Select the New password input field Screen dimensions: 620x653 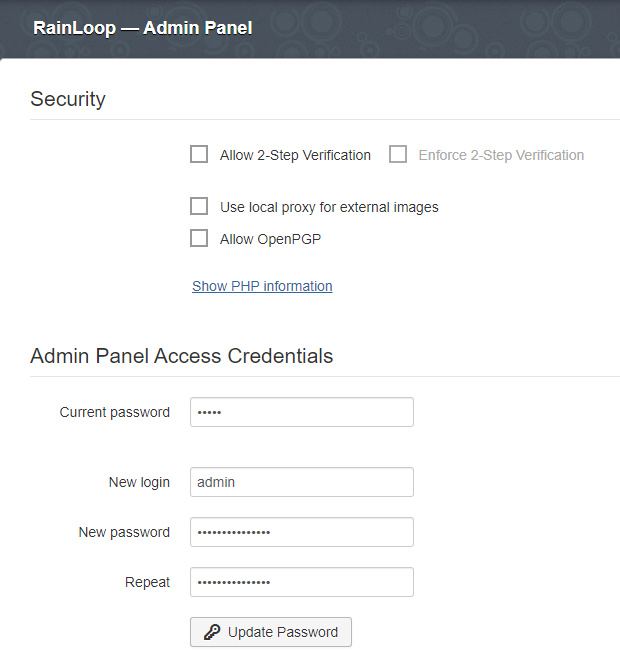[x=301, y=532]
